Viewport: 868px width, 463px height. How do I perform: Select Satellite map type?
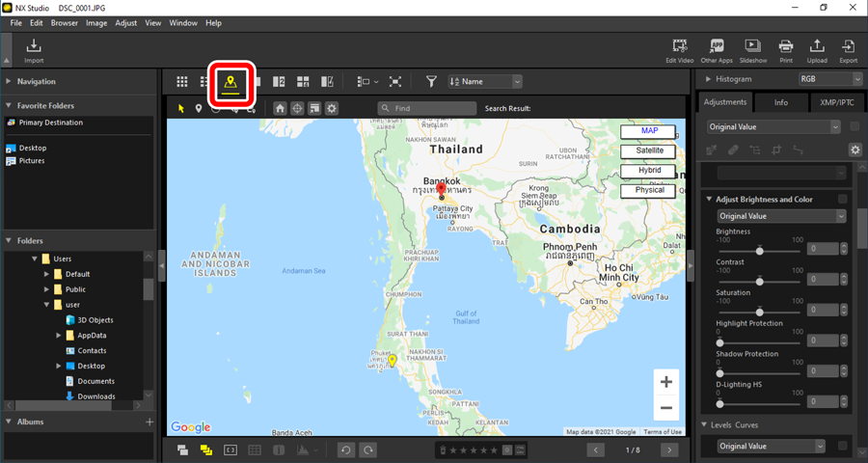pyautogui.click(x=648, y=150)
